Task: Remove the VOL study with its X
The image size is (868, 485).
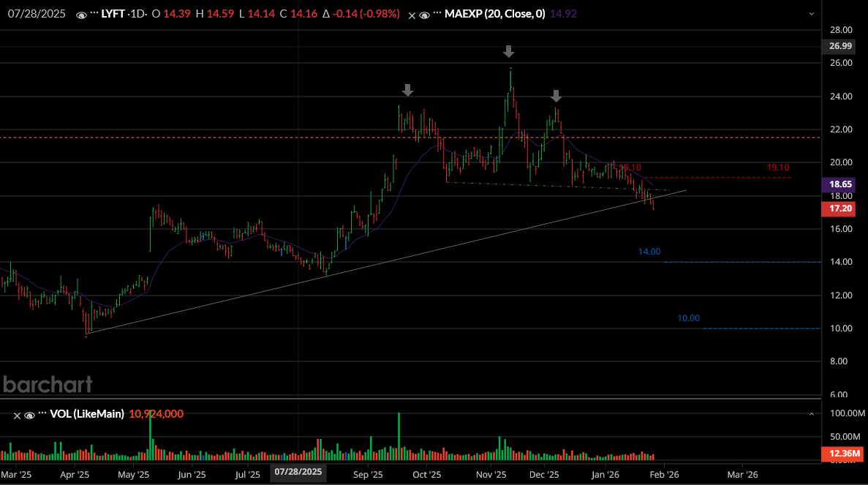Action: [17, 416]
